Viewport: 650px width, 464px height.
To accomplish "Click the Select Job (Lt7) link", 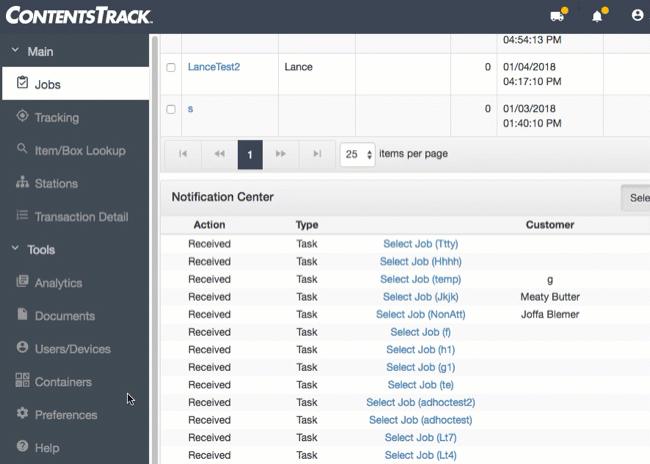I will (x=420, y=437).
